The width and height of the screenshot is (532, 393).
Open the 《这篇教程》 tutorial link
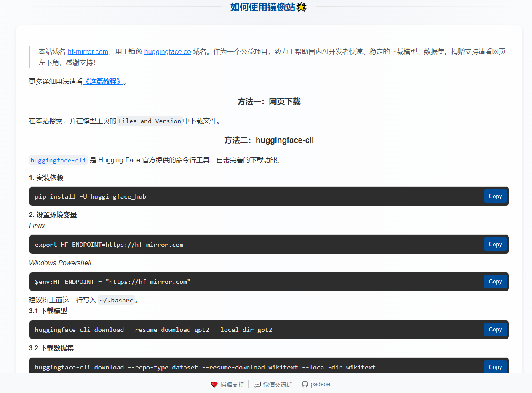(103, 82)
